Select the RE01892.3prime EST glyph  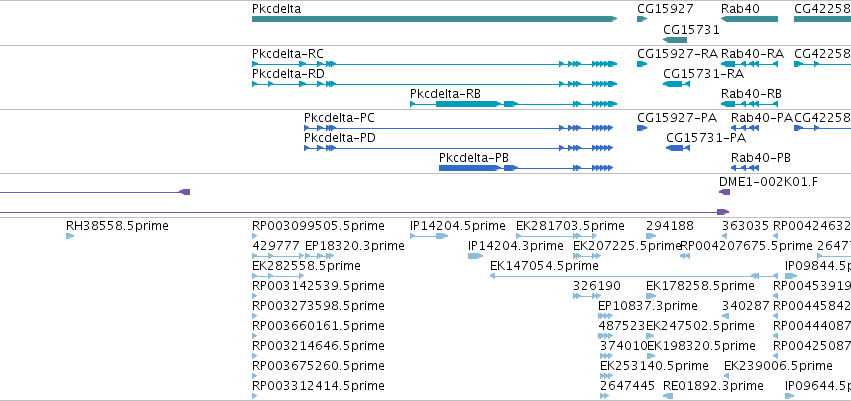(668, 397)
